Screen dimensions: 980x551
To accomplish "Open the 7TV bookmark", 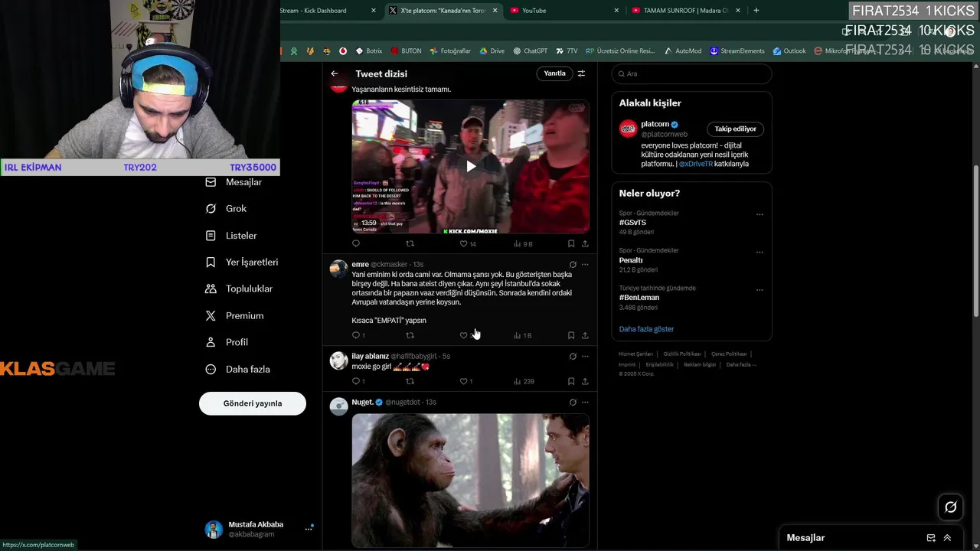I will point(567,51).
